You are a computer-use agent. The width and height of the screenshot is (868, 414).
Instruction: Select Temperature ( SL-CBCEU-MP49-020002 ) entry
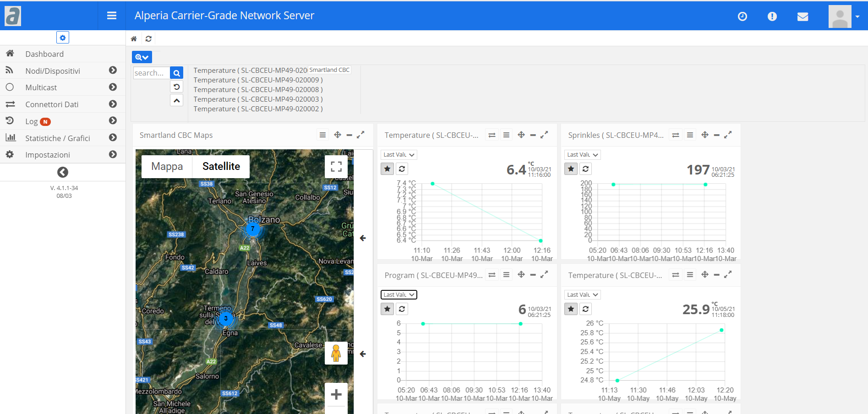[258, 109]
